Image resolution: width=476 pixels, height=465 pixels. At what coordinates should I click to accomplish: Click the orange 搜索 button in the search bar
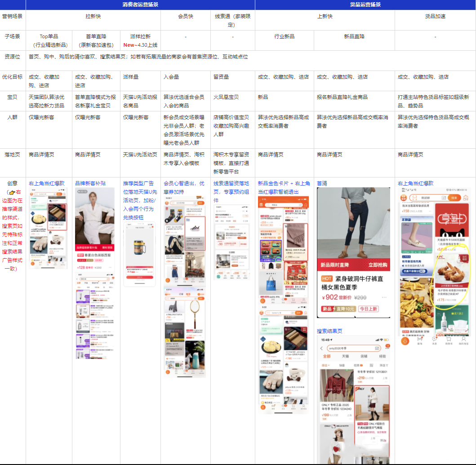click(454, 197)
